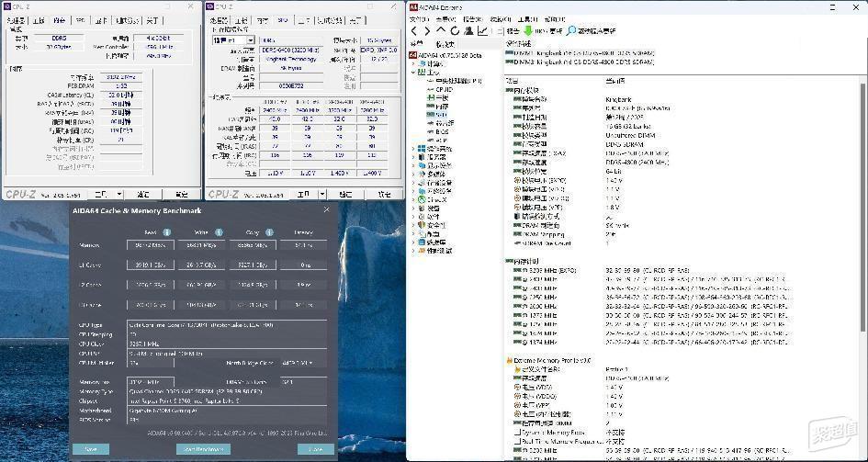Viewport: 868px width, 462px height.
Task: Switch to SPD tab in left CPU-Z
Action: point(80,20)
